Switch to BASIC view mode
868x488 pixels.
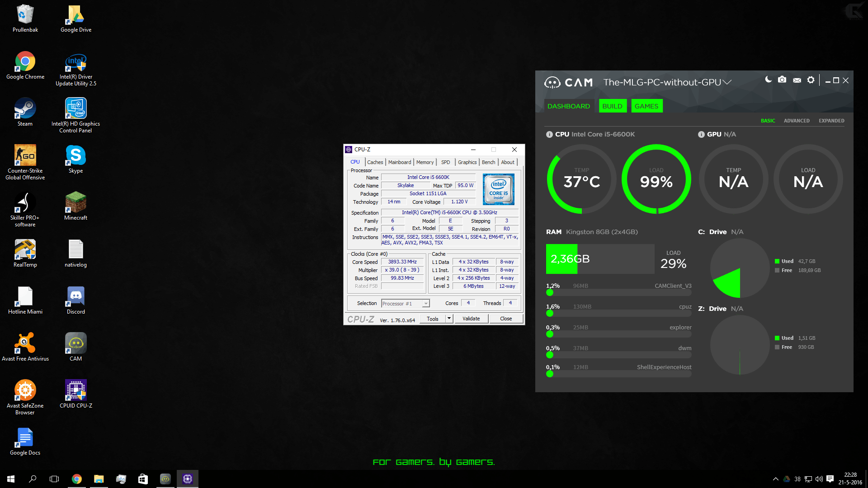(x=768, y=121)
